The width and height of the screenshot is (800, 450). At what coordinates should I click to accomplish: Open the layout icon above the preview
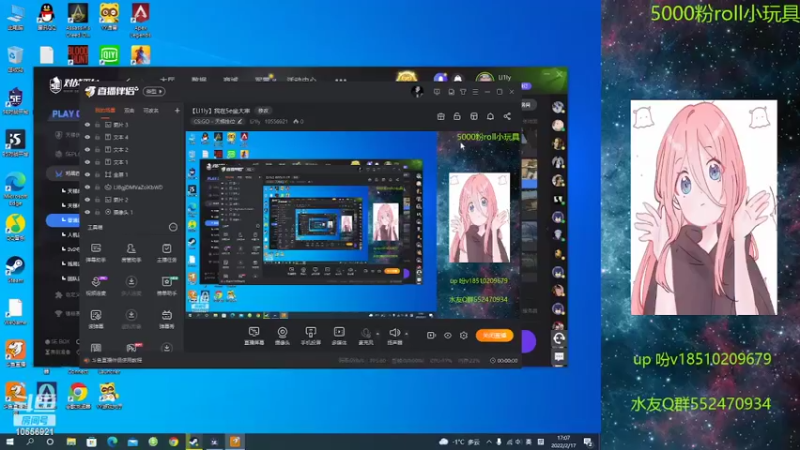(474, 116)
